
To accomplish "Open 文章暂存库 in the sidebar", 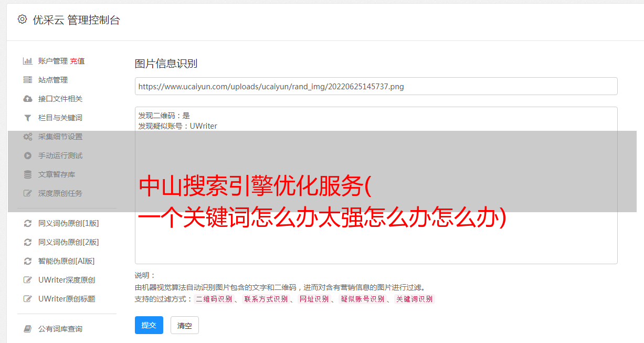I will click(57, 174).
